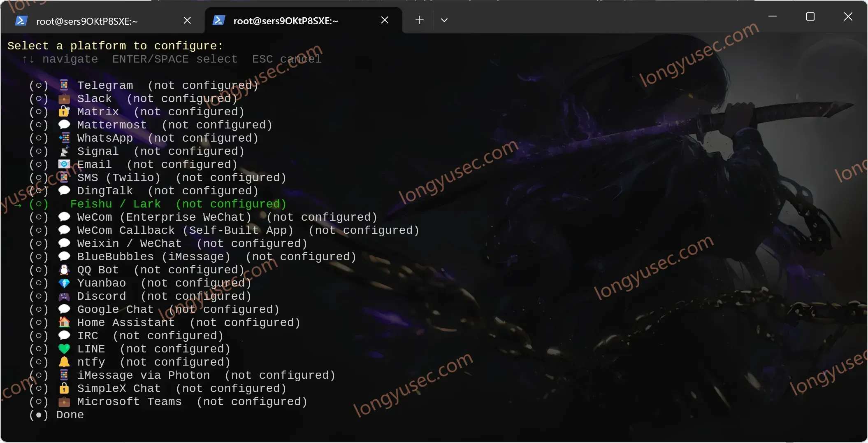Select the Email radio option

click(39, 164)
